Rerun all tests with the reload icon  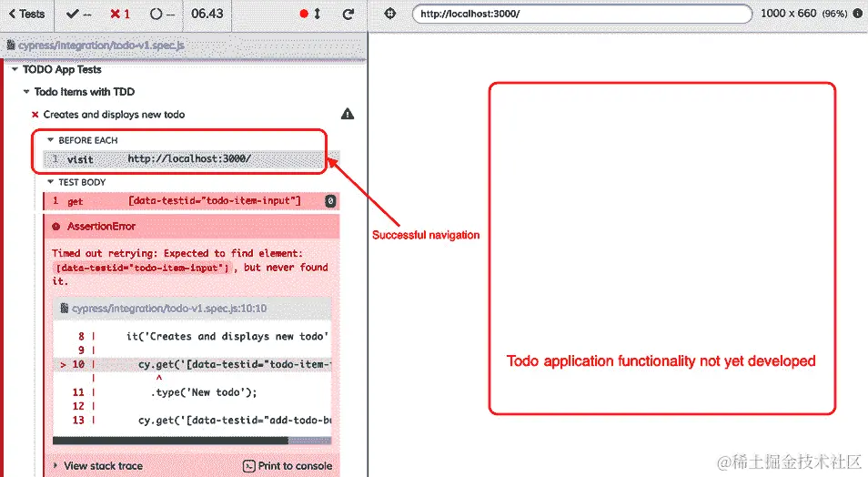coord(348,14)
